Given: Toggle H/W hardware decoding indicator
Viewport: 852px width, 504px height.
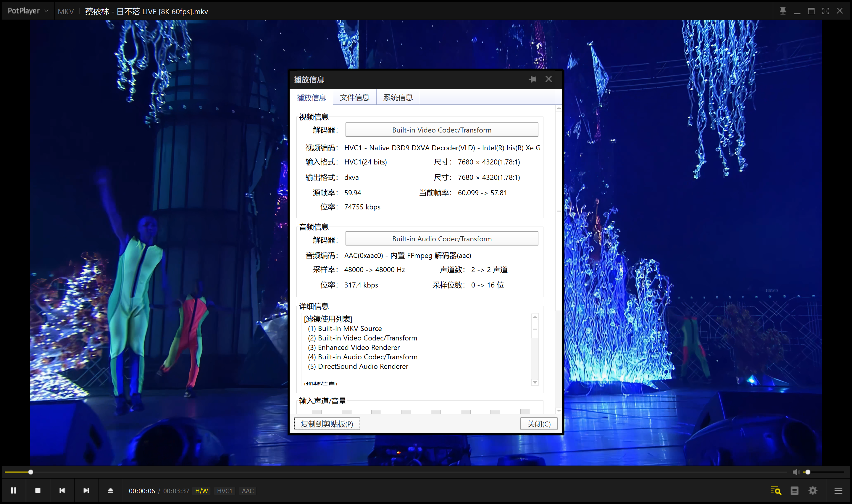Looking at the screenshot, I should click(x=201, y=491).
